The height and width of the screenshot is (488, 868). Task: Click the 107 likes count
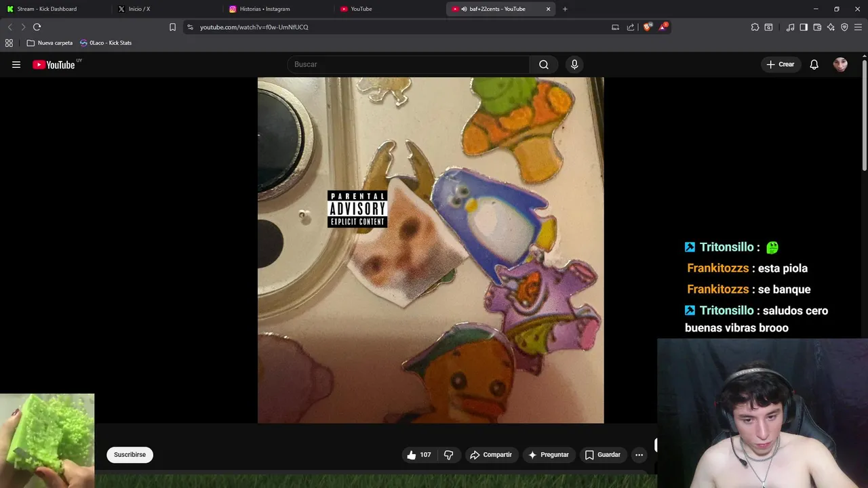click(x=425, y=455)
